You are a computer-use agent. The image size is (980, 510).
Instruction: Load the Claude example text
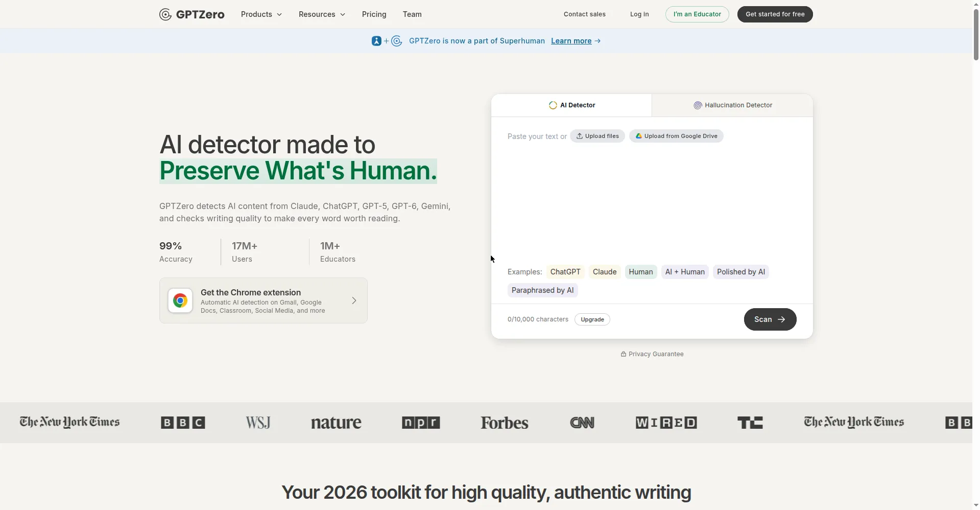(x=605, y=272)
